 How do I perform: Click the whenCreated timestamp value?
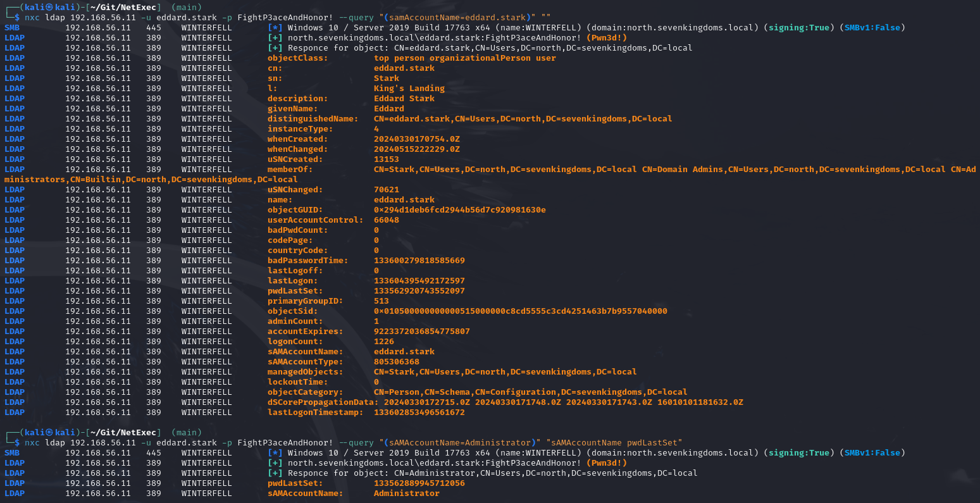coord(416,139)
